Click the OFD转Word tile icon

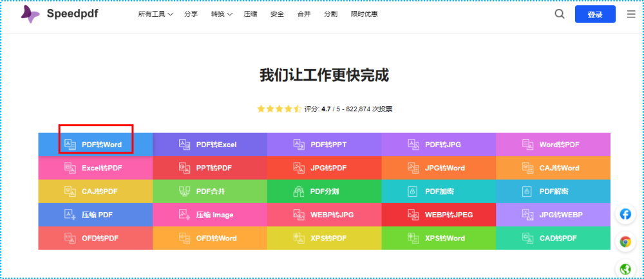(x=184, y=238)
